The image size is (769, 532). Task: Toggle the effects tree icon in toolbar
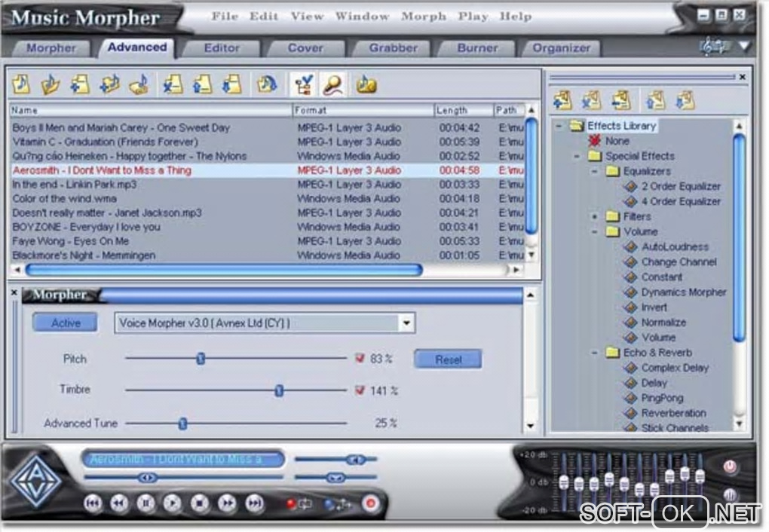(x=304, y=84)
